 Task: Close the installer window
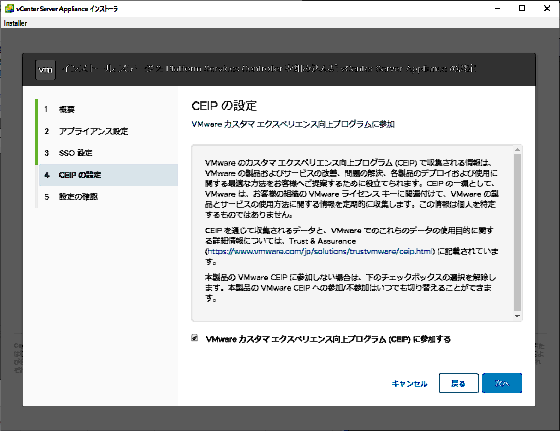(547, 8)
